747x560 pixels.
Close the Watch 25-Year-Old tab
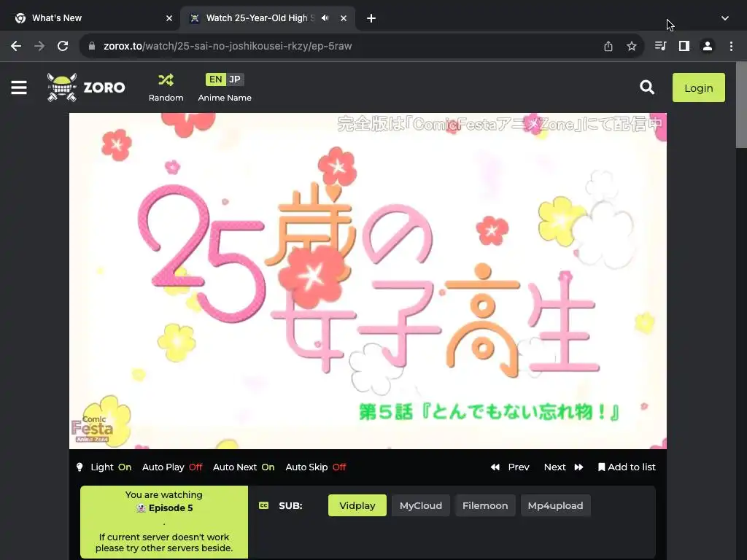pos(344,18)
